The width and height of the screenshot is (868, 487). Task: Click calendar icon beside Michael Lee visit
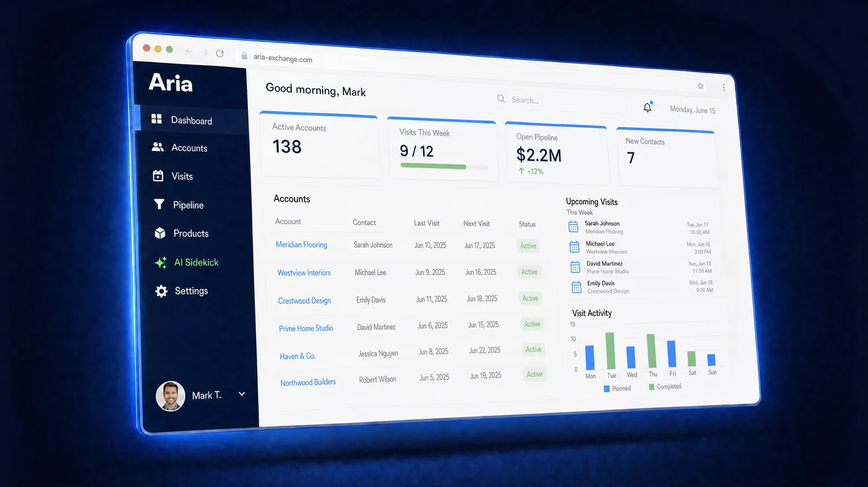(x=575, y=247)
